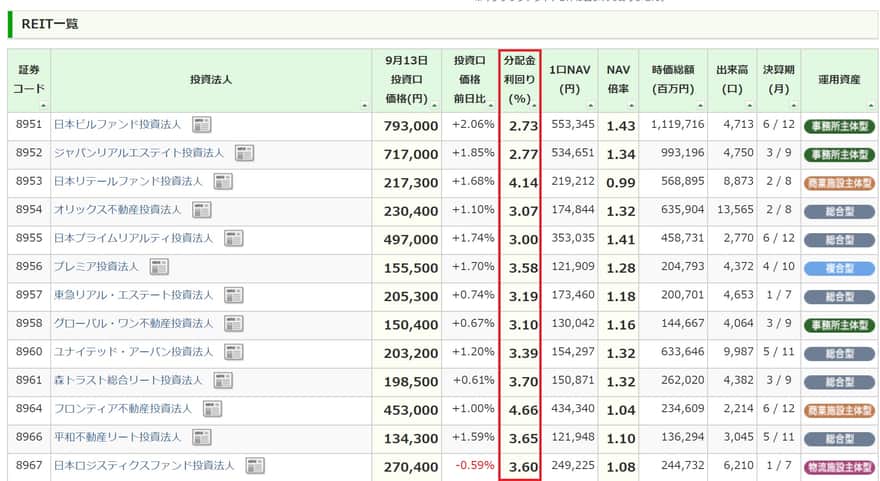The height and width of the screenshot is (481, 880).
Task: Open 日本プライムリアルティ投資法人 link
Action: 134,239
